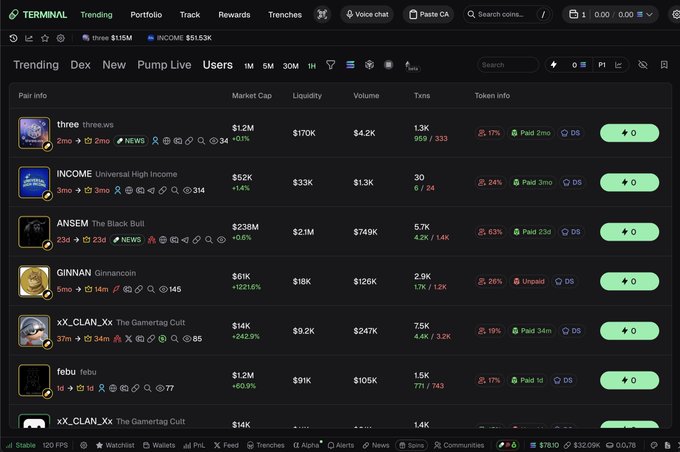Open Watchlist in the bottom bar
680x452 pixels.
click(115, 445)
